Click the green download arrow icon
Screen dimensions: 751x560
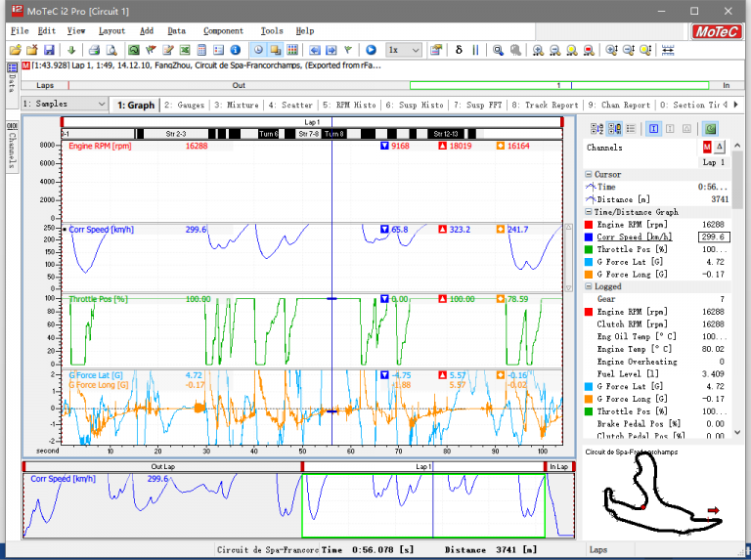tap(71, 50)
